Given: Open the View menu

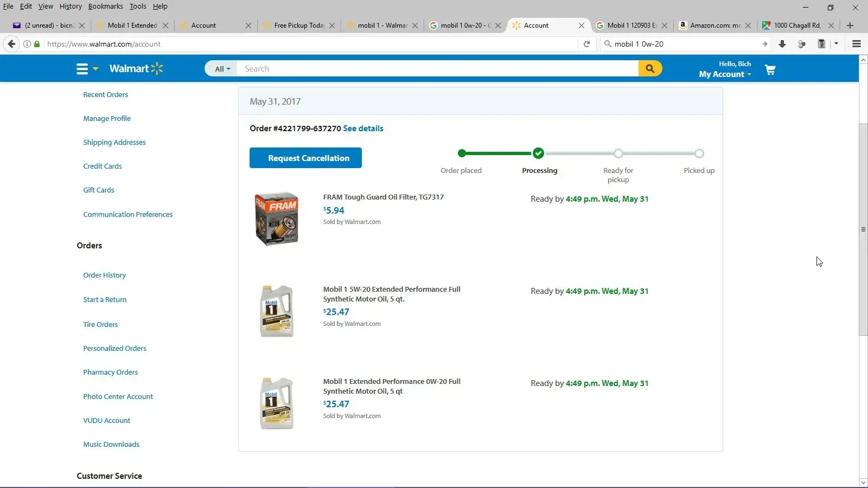Looking at the screenshot, I should 46,7.
